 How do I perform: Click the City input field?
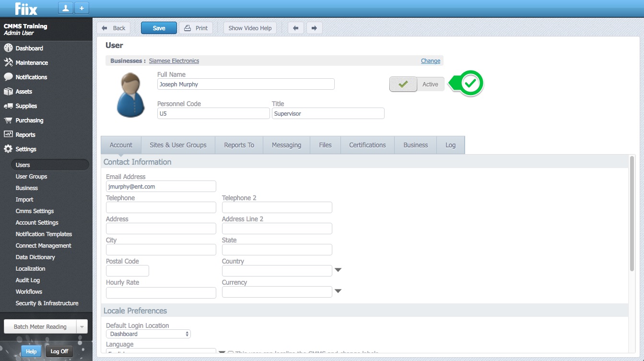click(161, 250)
